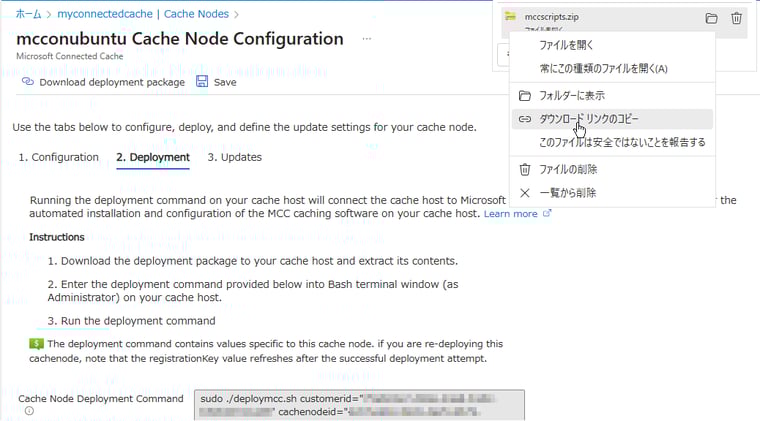Click the Microsoft Connected Cache subtitle

(x=70, y=56)
